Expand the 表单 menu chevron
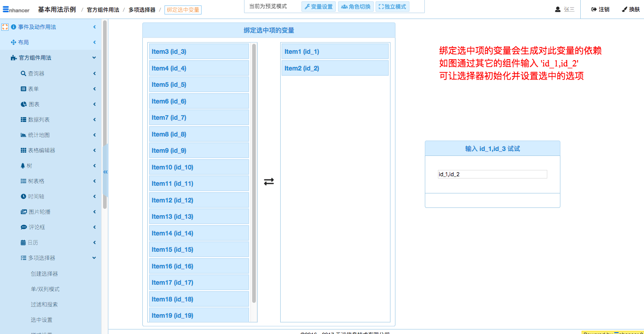The width and height of the screenshot is (644, 334). tap(94, 89)
